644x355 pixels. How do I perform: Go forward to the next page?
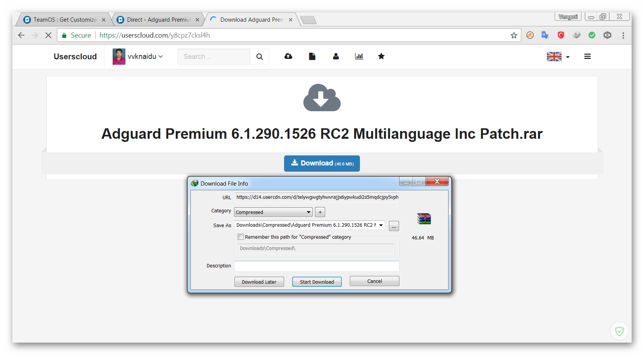tap(35, 35)
